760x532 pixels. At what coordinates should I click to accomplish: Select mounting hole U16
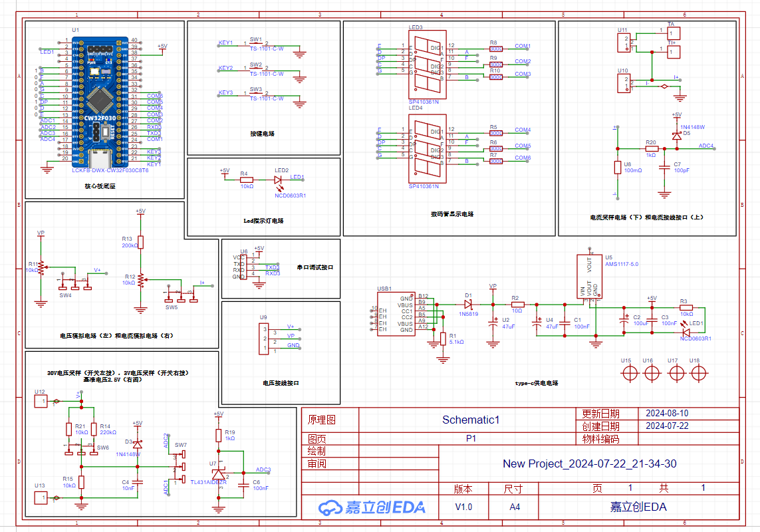point(652,374)
